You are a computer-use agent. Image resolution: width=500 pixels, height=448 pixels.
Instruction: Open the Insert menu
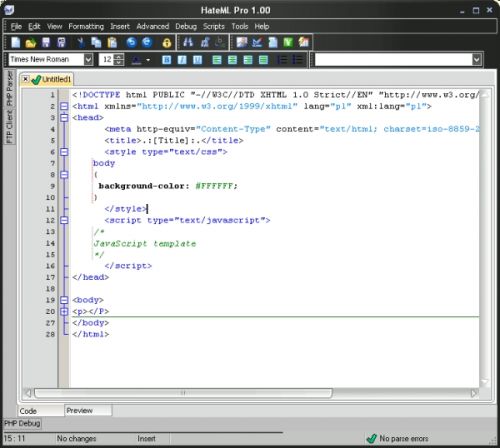[120, 26]
